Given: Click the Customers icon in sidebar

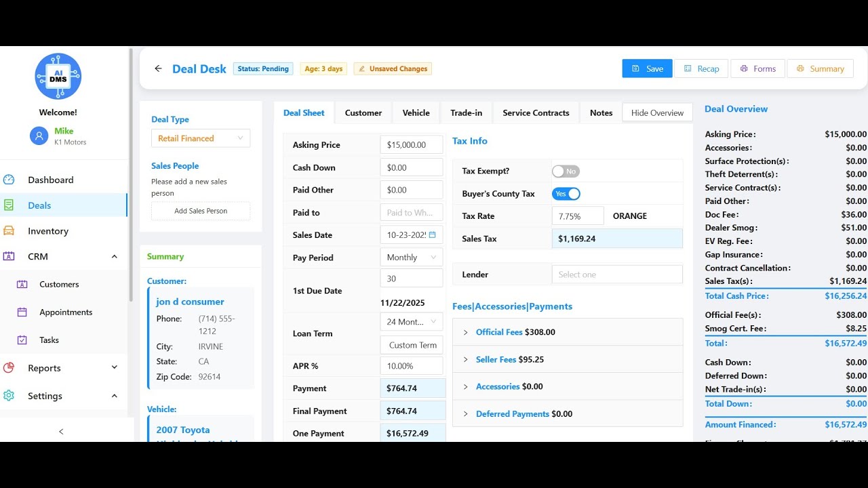Looking at the screenshot, I should [22, 285].
